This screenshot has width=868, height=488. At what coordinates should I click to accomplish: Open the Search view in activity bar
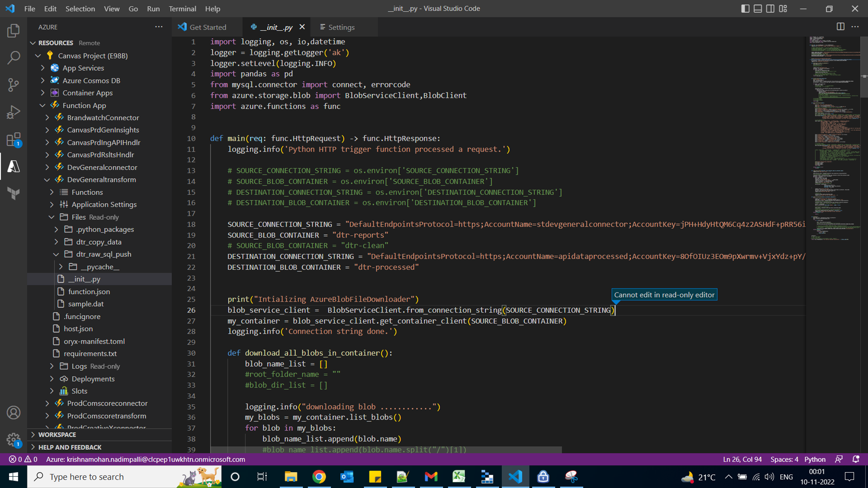pos(13,58)
